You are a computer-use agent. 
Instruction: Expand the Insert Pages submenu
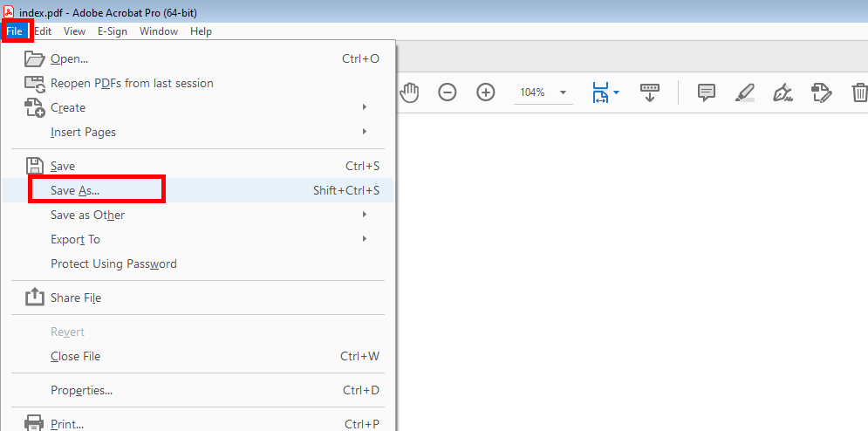198,132
